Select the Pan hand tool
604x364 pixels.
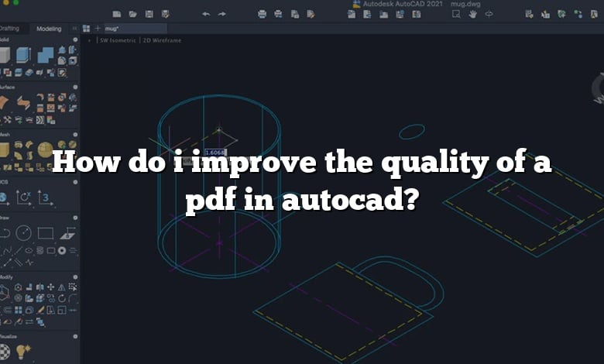pyautogui.click(x=472, y=14)
